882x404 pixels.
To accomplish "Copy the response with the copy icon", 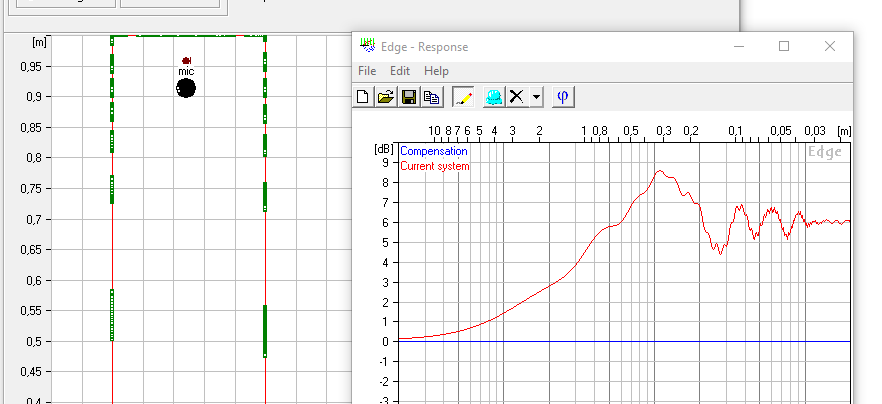I will 431,97.
